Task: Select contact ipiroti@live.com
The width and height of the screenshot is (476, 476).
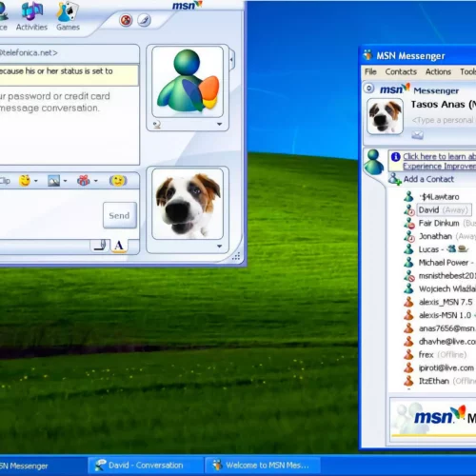Action: point(446,367)
